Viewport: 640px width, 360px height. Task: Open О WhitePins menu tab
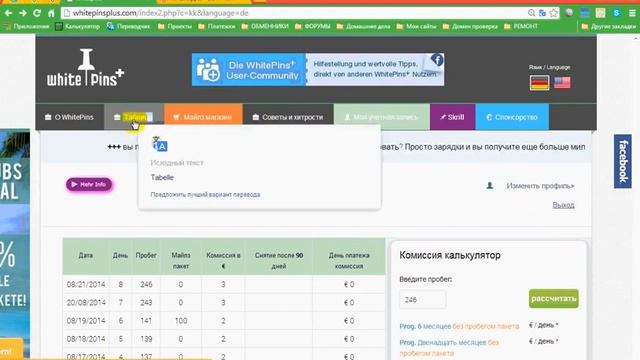click(x=69, y=117)
